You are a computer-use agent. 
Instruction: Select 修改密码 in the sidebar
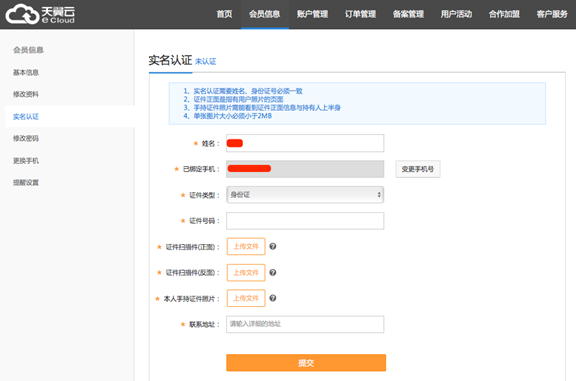[26, 139]
